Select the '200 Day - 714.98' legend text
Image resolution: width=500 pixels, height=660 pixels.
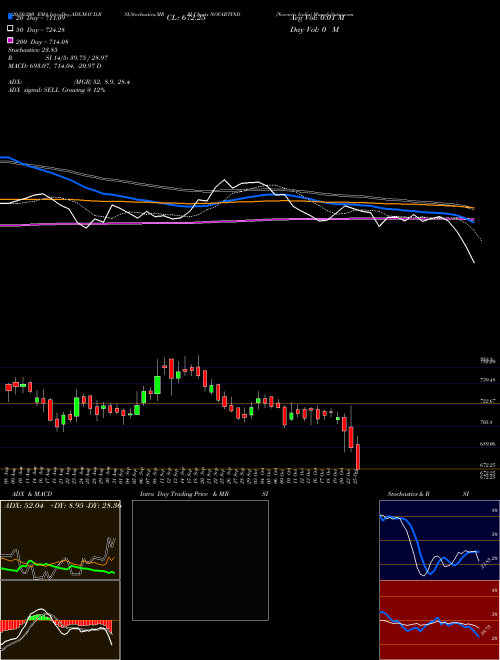coord(43,42)
